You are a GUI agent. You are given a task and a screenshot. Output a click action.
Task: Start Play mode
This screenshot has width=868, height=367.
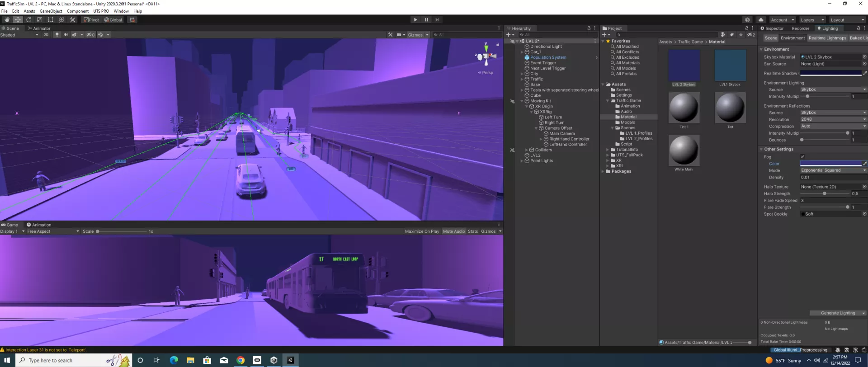point(415,20)
